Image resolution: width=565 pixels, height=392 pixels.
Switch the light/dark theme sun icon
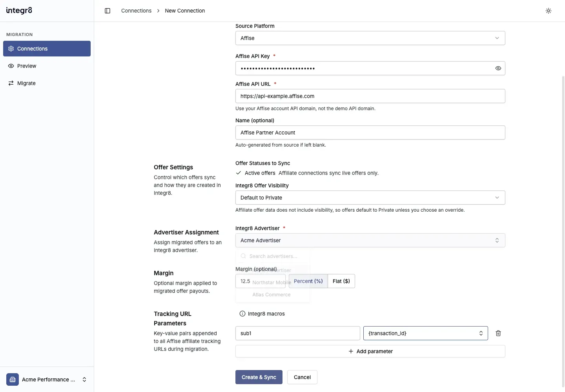point(549,11)
